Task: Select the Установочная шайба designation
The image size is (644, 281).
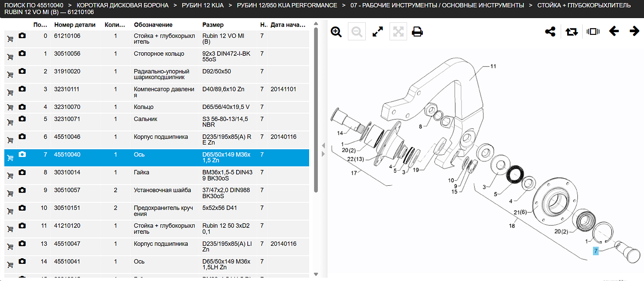Action: click(162, 190)
